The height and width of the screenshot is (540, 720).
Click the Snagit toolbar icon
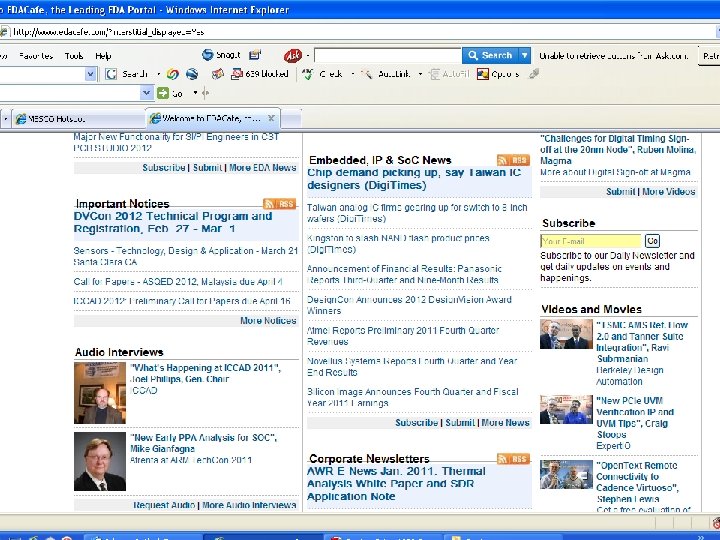pyautogui.click(x=208, y=55)
